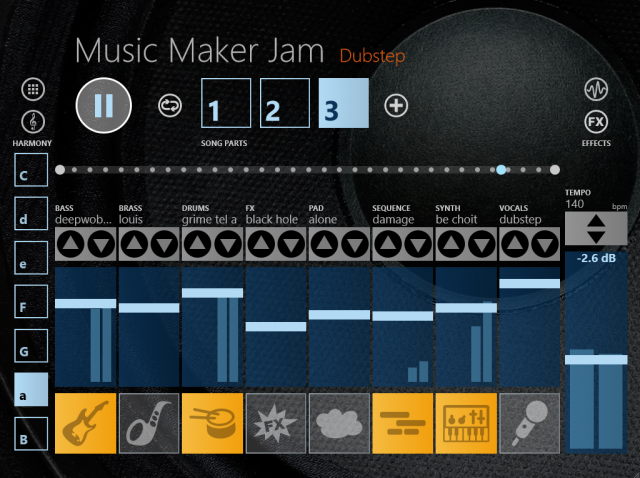Click Brass up arrow for previous loop
The height and width of the screenshot is (478, 640).
[x=134, y=244]
